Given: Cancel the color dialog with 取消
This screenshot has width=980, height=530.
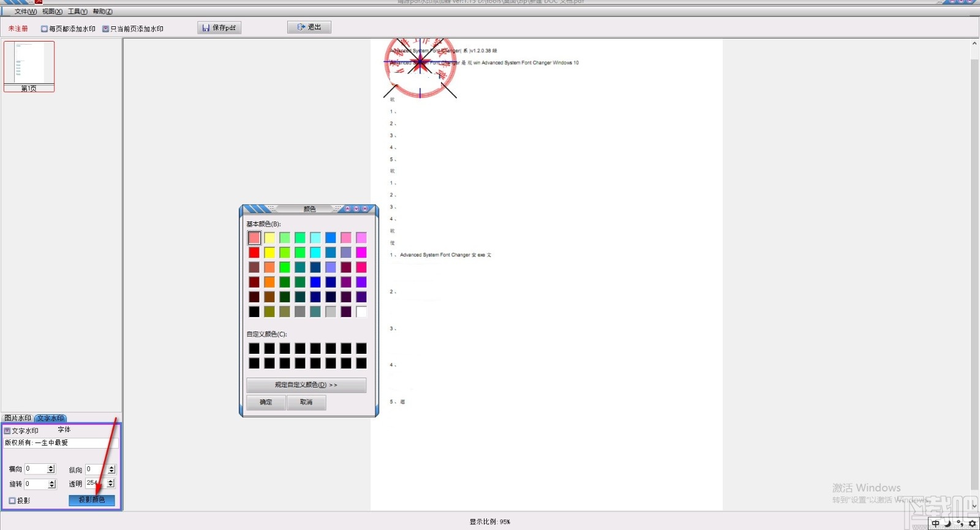Looking at the screenshot, I should tap(306, 402).
